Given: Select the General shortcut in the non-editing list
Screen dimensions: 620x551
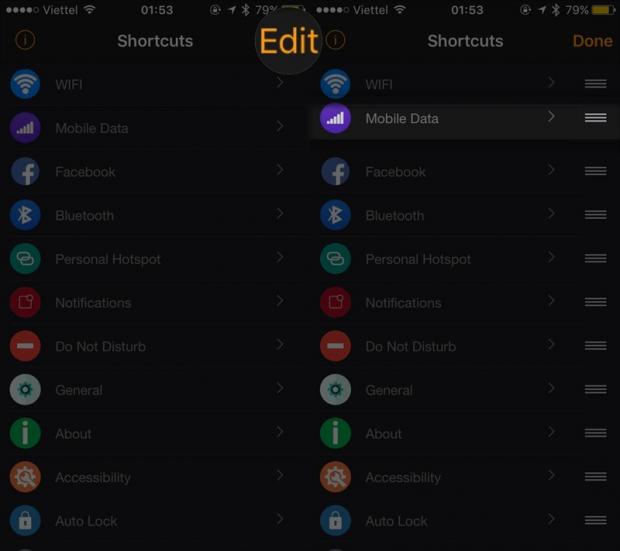Looking at the screenshot, I should point(152,390).
